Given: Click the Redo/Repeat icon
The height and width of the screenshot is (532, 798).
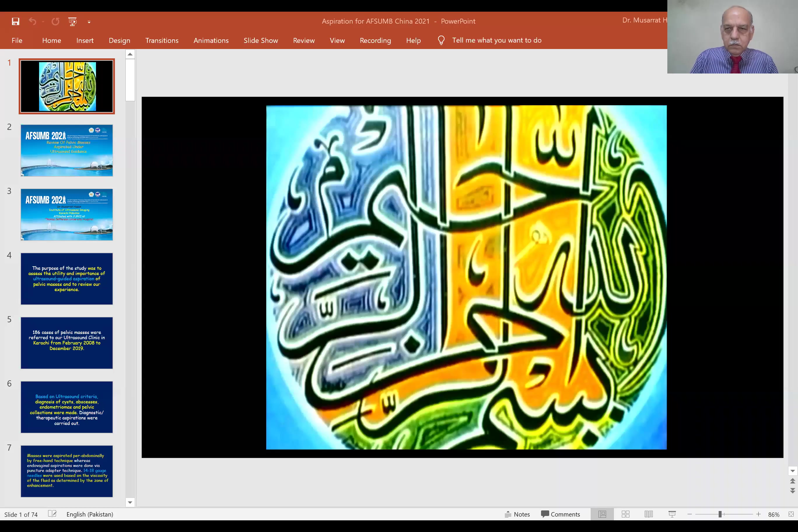Looking at the screenshot, I should (55, 22).
